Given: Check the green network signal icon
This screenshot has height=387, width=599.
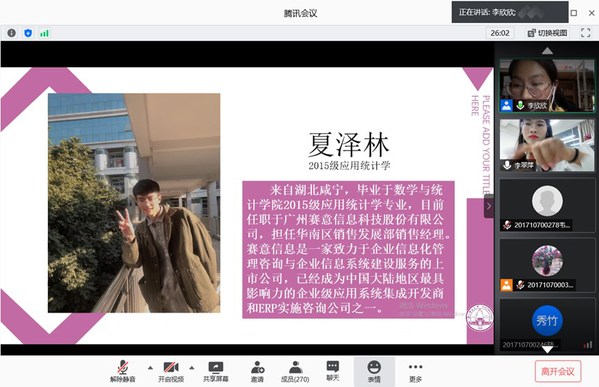Looking at the screenshot, I should [x=44, y=33].
